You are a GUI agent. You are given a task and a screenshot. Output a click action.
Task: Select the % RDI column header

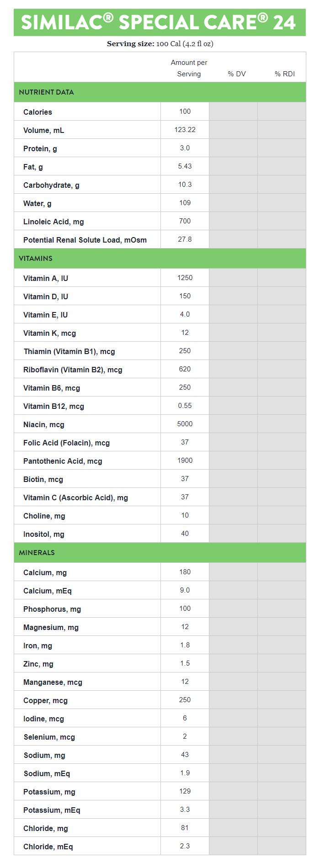tap(284, 74)
